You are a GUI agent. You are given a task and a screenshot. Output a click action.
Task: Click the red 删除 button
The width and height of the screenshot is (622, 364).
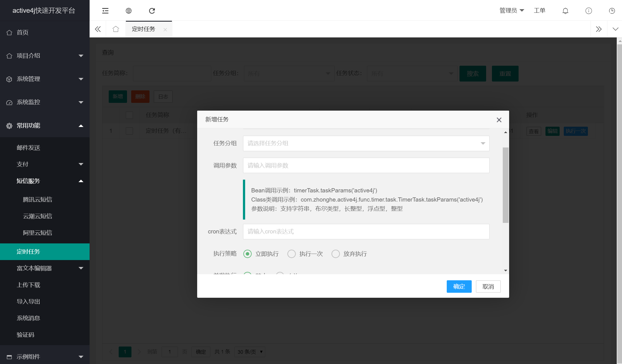140,96
